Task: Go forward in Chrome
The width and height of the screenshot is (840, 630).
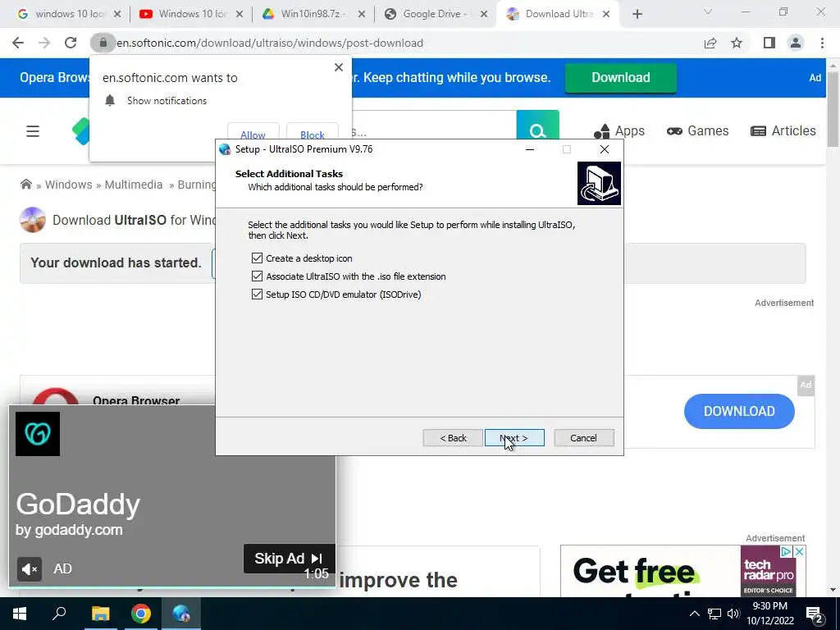Action: (44, 43)
